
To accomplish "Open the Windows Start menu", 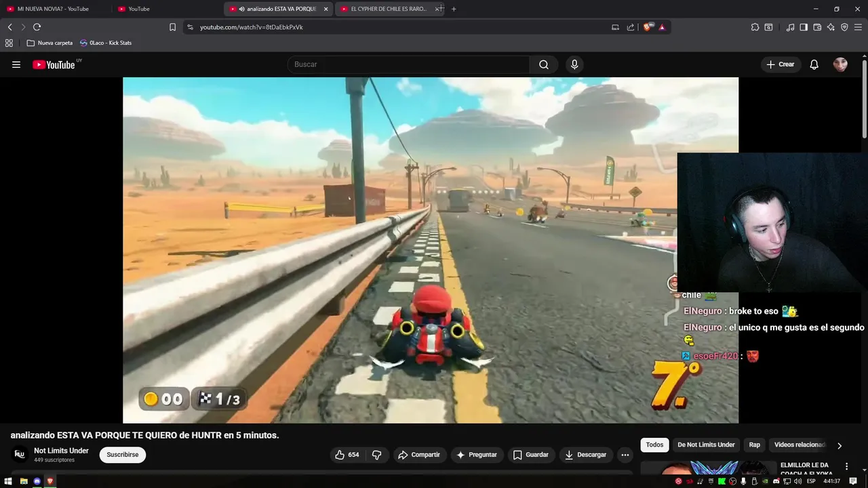I will [x=8, y=481].
